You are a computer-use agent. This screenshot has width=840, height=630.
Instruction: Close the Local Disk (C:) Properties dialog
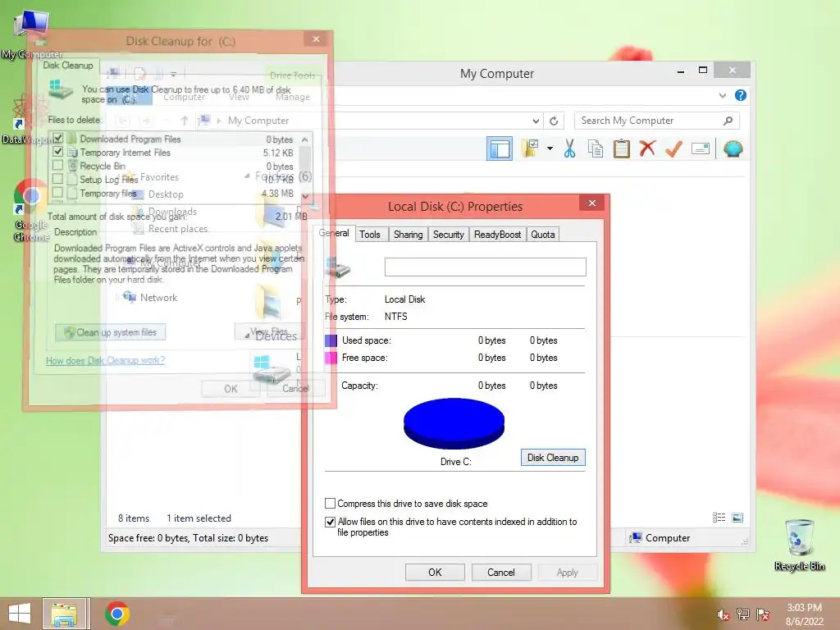tap(592, 203)
